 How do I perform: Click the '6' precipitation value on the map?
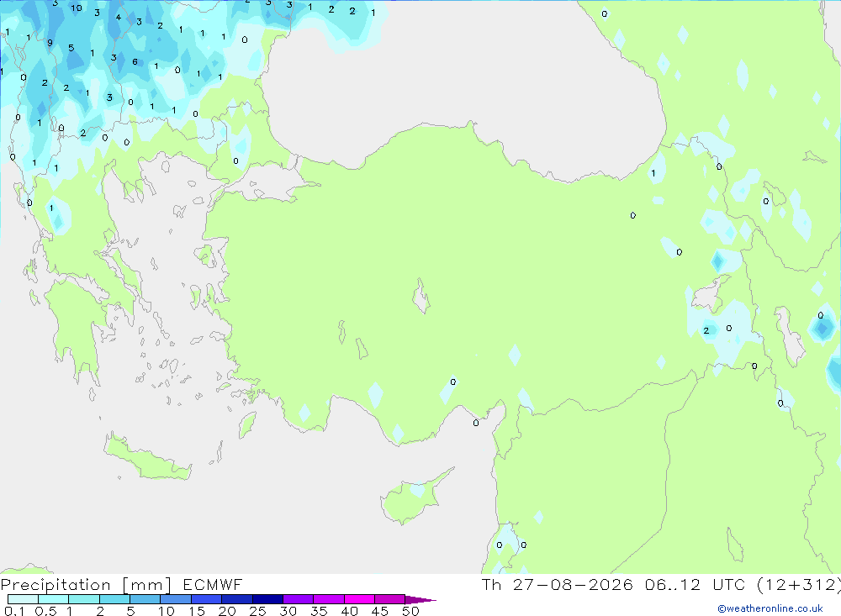(135, 61)
